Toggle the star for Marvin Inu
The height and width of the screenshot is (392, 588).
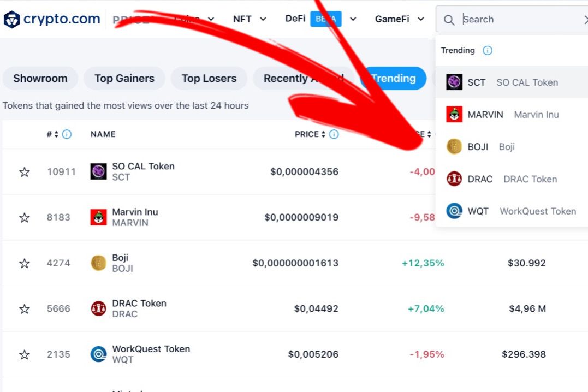25,218
